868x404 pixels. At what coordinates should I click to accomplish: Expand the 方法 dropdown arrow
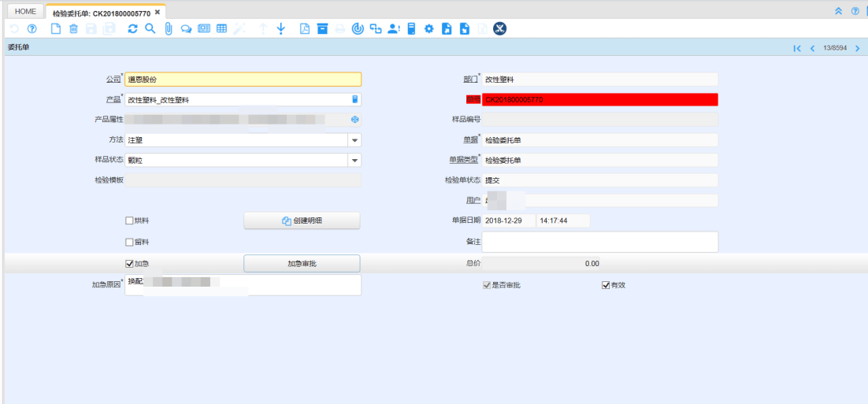(x=354, y=140)
